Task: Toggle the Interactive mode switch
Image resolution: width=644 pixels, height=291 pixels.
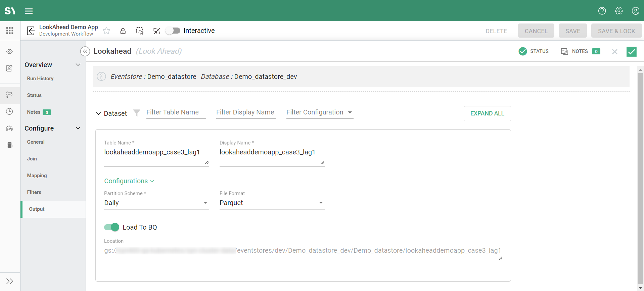Action: [174, 31]
